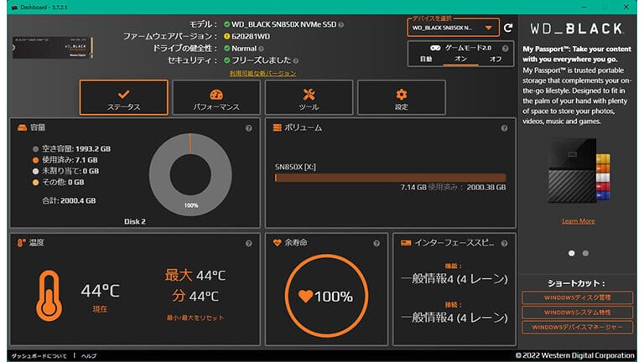644x362 pixels.
Task: Click the help icon on 容量 panel
Action: pos(248,128)
